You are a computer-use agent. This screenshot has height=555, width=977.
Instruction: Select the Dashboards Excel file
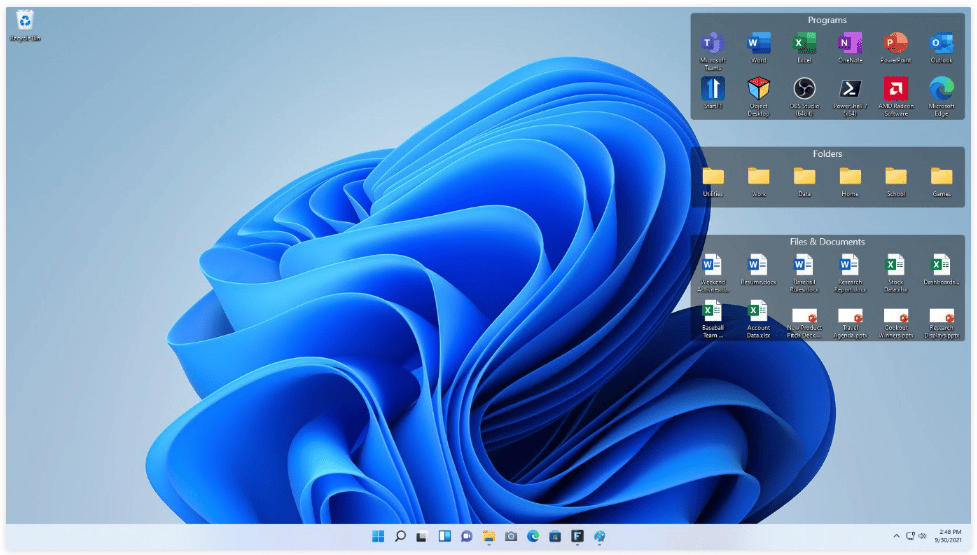click(x=941, y=270)
